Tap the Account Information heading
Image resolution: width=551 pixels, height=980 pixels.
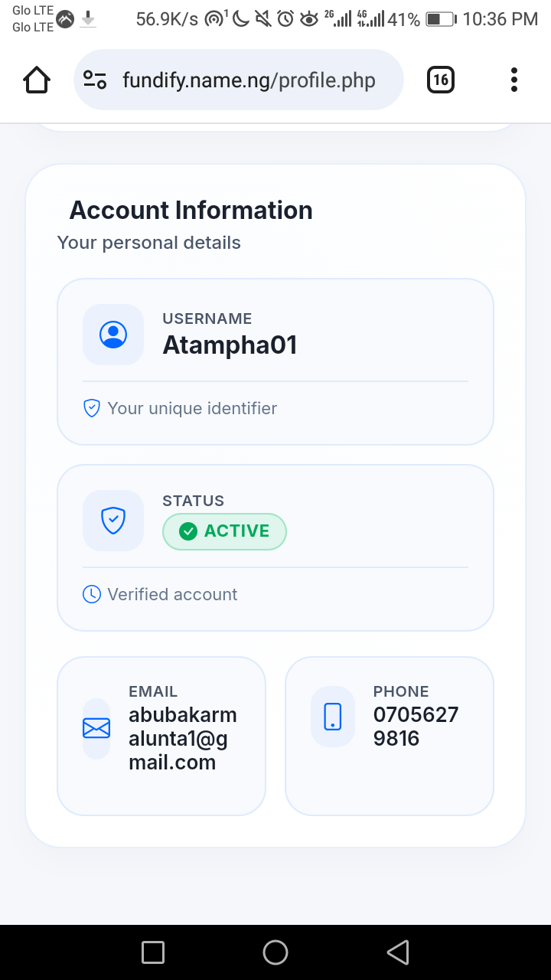click(191, 211)
